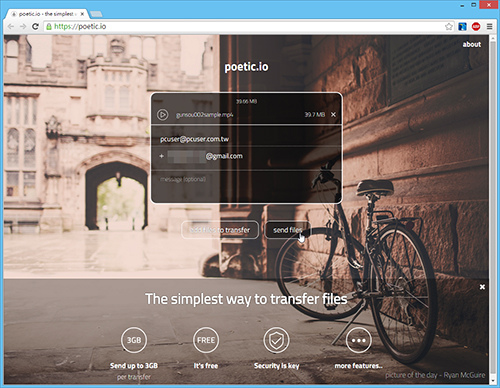
Task: Click the Send up to 3GB label
Action: pyautogui.click(x=134, y=366)
